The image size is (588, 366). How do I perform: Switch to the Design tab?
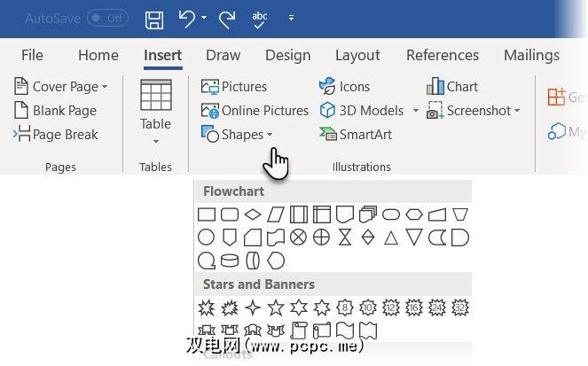pyautogui.click(x=287, y=55)
